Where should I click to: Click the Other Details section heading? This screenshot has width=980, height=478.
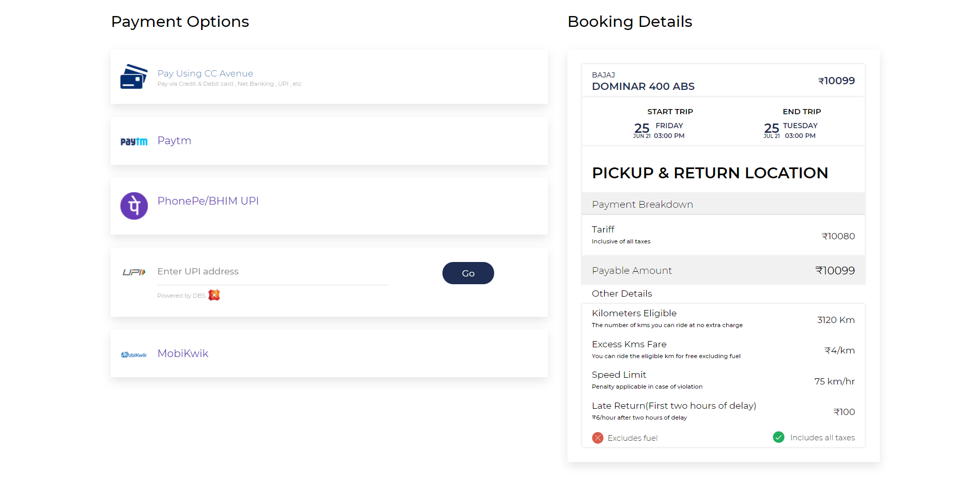(x=622, y=294)
